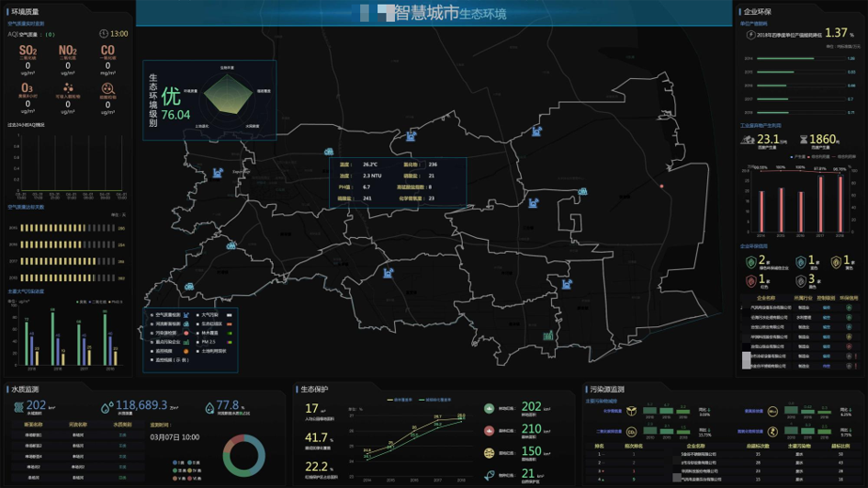Click the hourglass icon beside 1860
This screenshot has width=868, height=488.
click(x=803, y=140)
